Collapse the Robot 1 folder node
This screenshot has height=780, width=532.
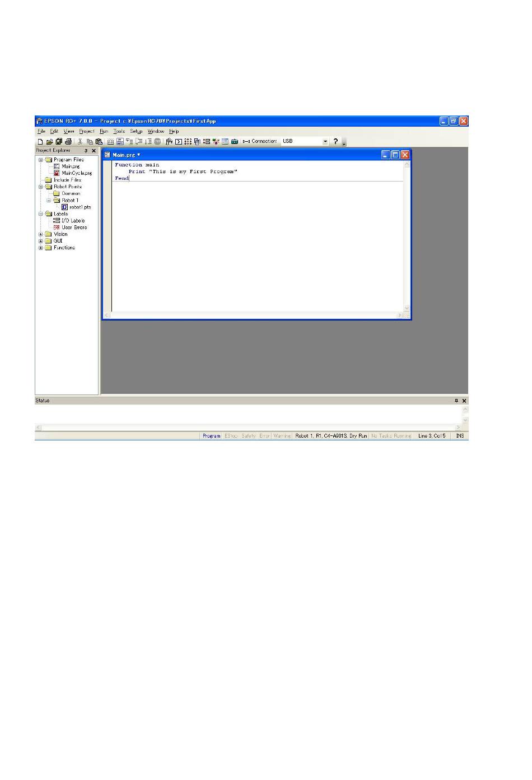coord(49,200)
